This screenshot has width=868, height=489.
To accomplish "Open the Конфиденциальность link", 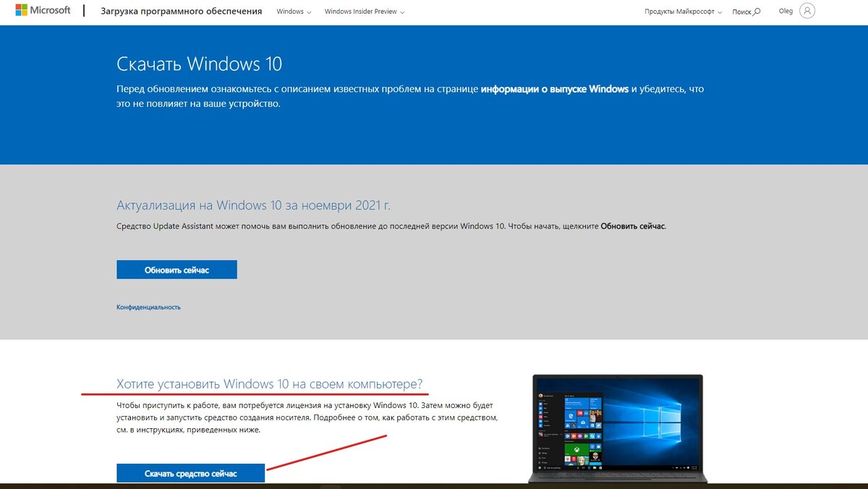I will point(148,307).
